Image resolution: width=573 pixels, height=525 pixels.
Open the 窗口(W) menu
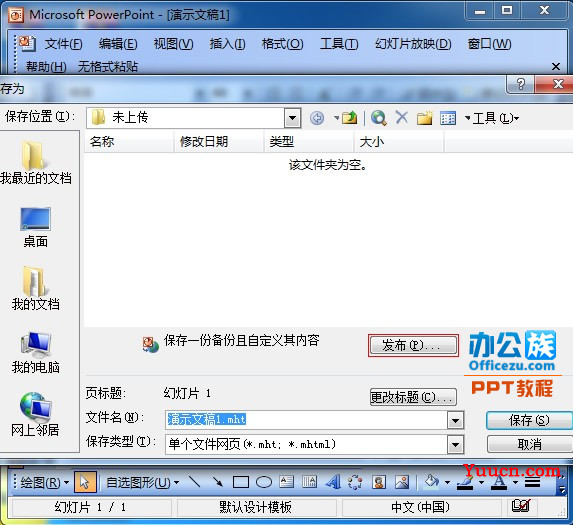pos(489,44)
